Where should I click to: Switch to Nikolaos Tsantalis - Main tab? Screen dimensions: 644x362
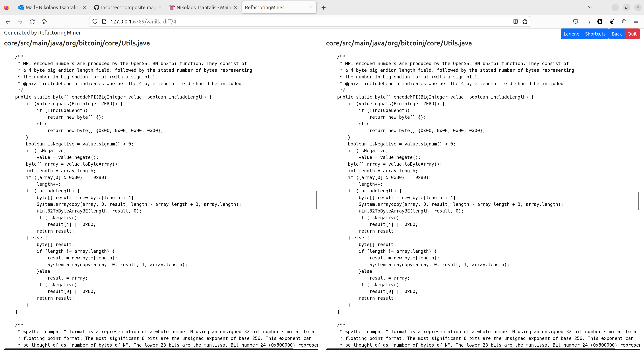[203, 8]
